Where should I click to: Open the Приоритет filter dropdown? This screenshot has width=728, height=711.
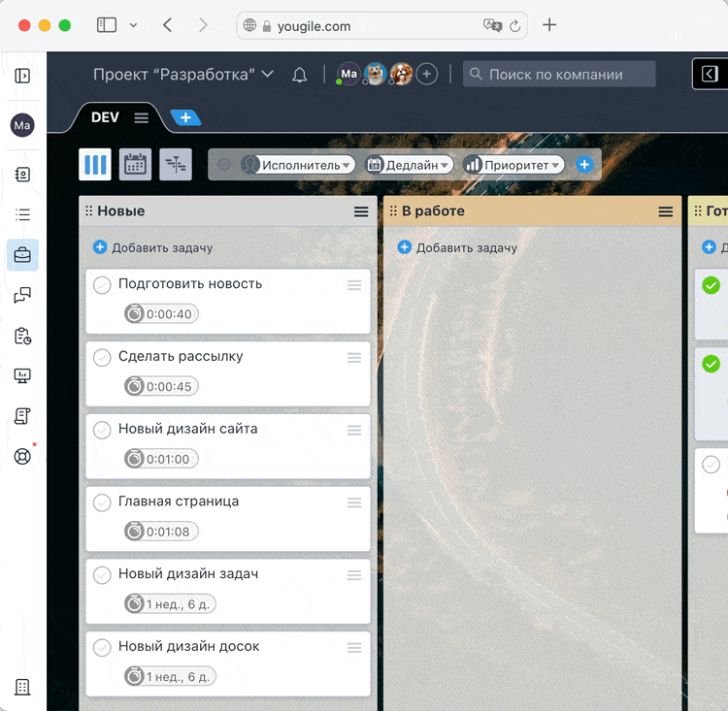coord(514,165)
